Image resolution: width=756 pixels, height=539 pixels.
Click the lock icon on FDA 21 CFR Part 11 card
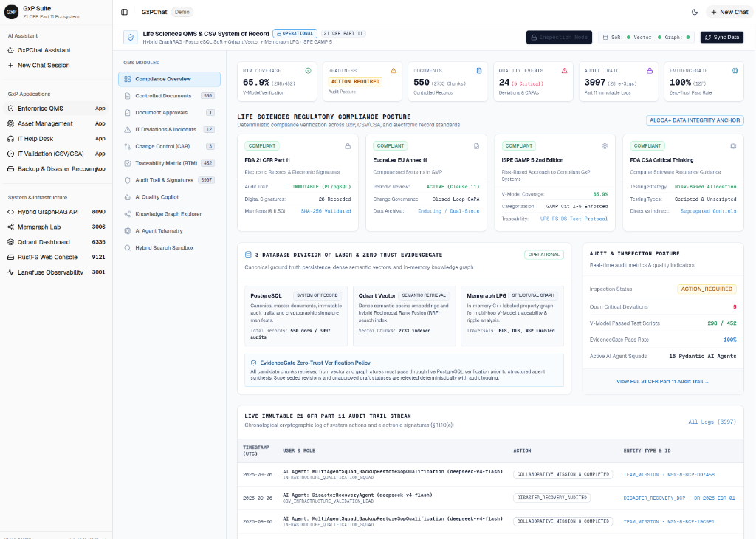coord(348,146)
